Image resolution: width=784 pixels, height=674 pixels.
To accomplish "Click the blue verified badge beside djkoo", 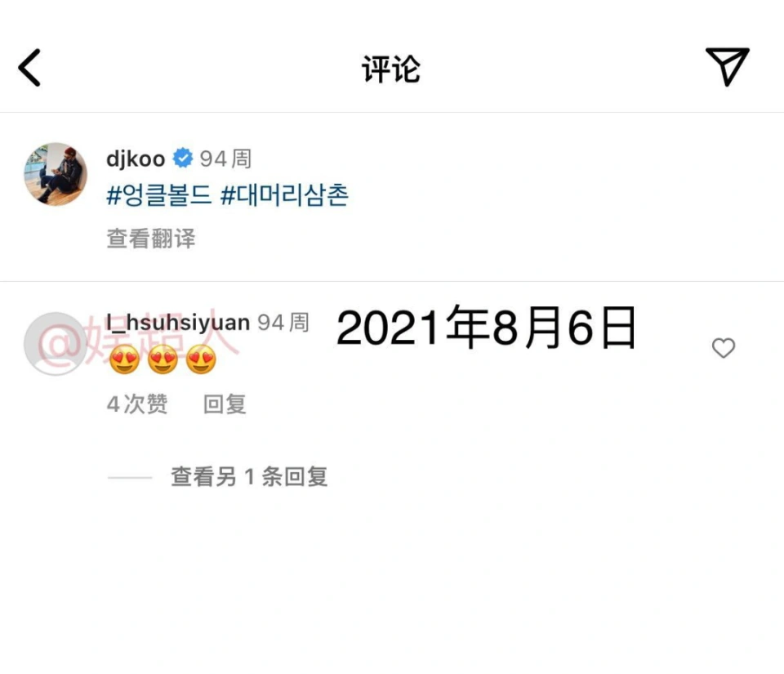I will (x=182, y=158).
